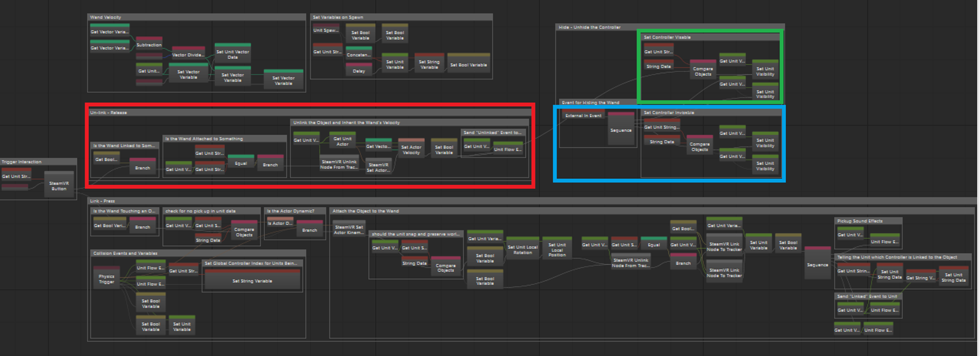Click the Wand Velocity group title
The image size is (980, 356).
tap(106, 17)
